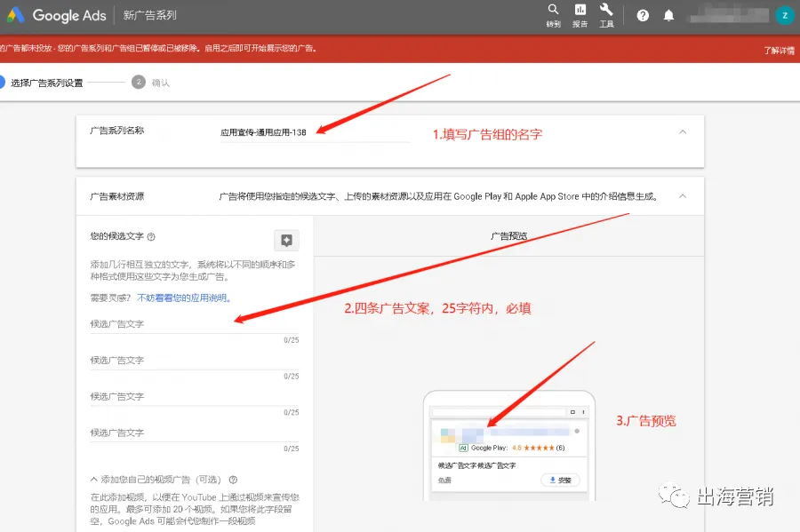The width and height of the screenshot is (800, 532).
Task: Click the 您的候选文字 heading text
Action: pyautogui.click(x=116, y=236)
